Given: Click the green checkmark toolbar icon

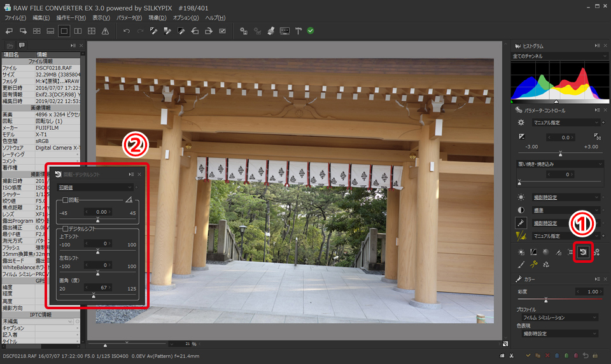Looking at the screenshot, I should 310,31.
